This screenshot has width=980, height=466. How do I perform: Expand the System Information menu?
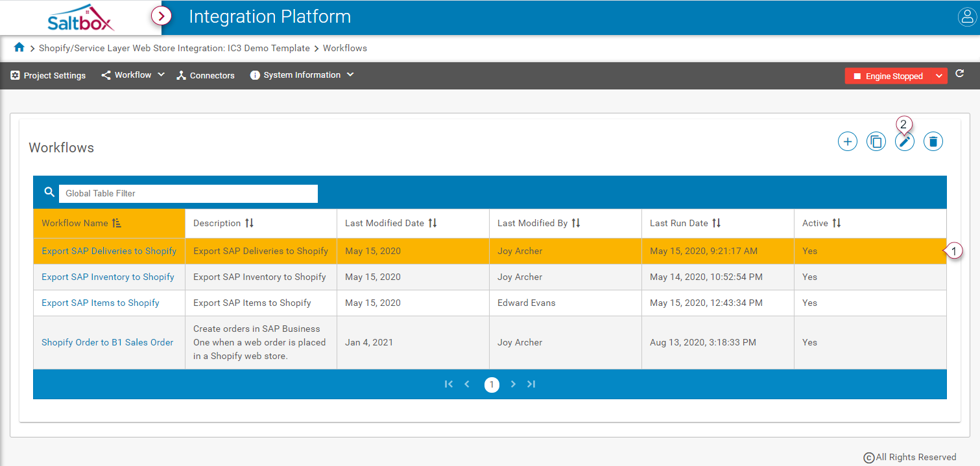pos(302,75)
